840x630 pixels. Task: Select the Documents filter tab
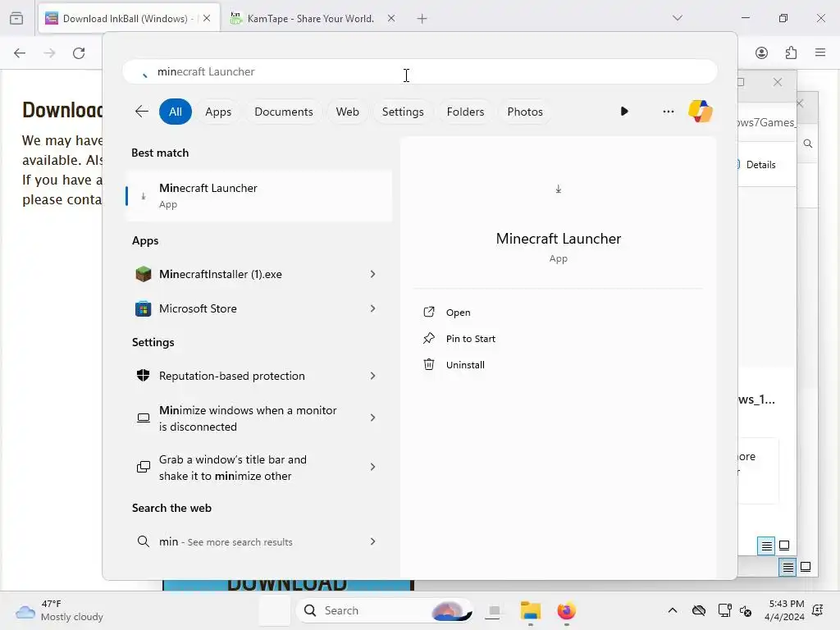click(x=283, y=112)
